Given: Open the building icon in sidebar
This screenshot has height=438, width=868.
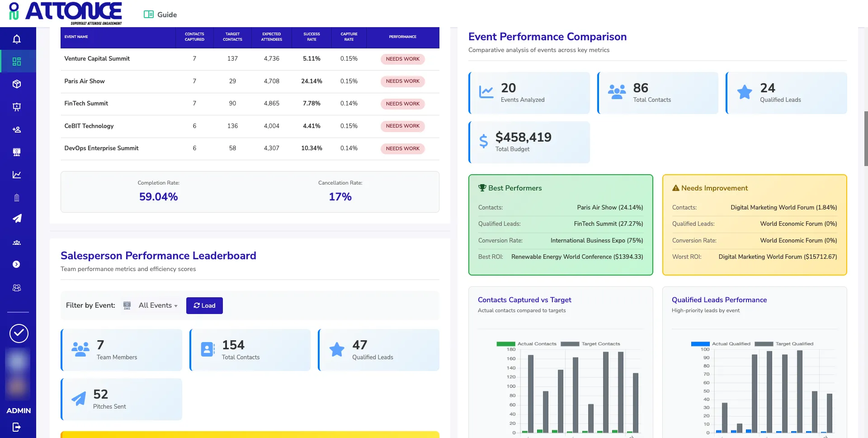Looking at the screenshot, I should pos(17,198).
